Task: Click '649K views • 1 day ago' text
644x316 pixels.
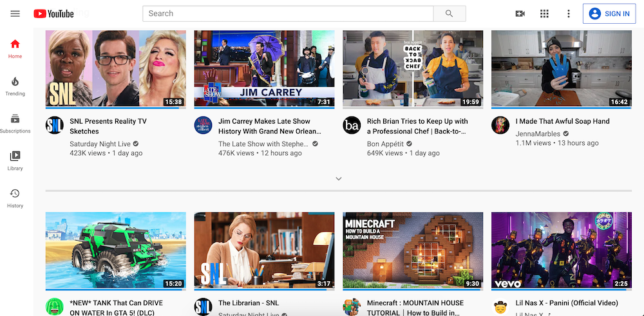Action: [403, 153]
